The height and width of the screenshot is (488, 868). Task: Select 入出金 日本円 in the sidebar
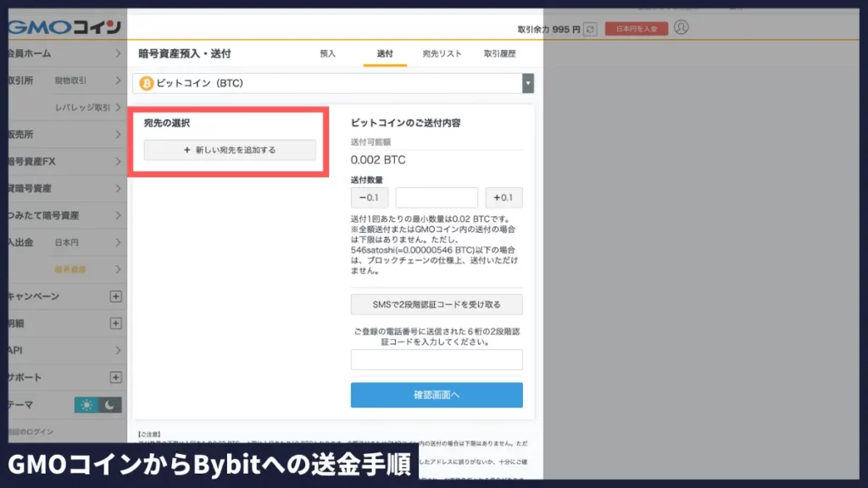coord(66,242)
